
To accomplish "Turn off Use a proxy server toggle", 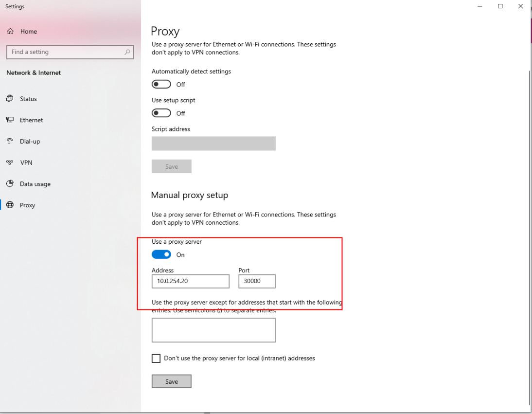I will tap(161, 254).
